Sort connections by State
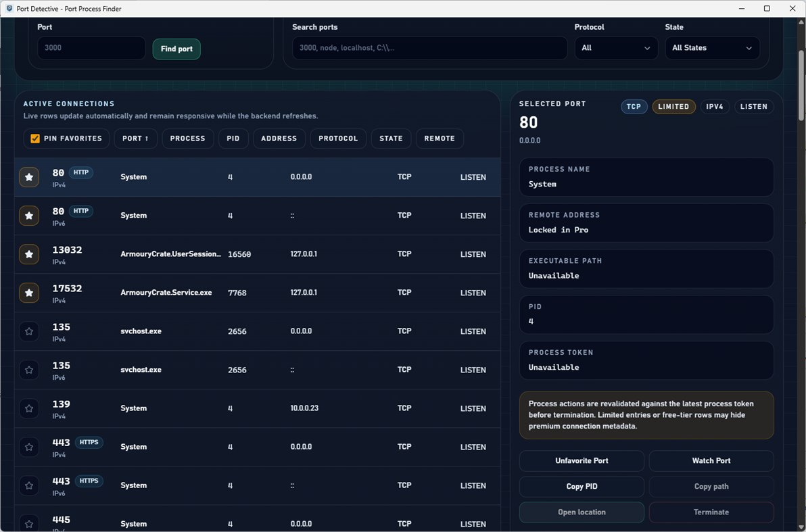Image resolution: width=806 pixels, height=532 pixels. tap(392, 139)
